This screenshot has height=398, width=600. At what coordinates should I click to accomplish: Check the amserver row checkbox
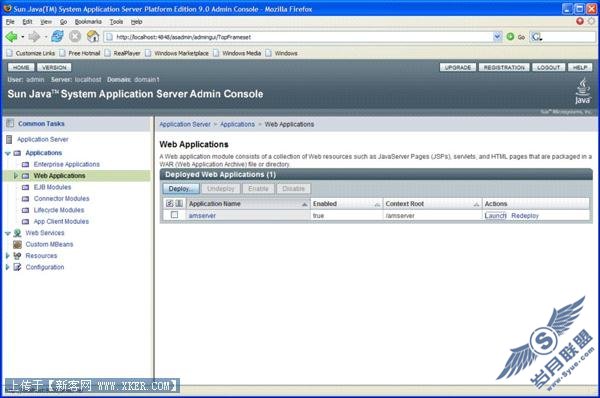[174, 215]
